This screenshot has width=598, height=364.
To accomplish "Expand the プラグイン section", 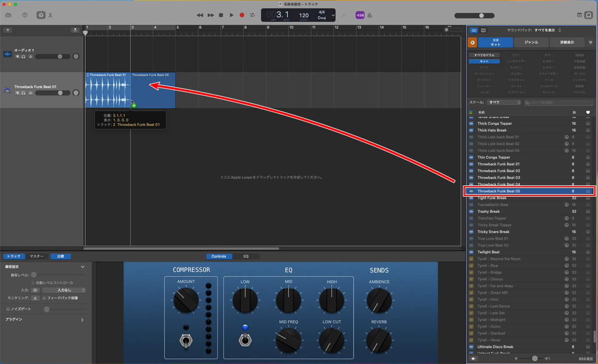I will click(x=83, y=320).
